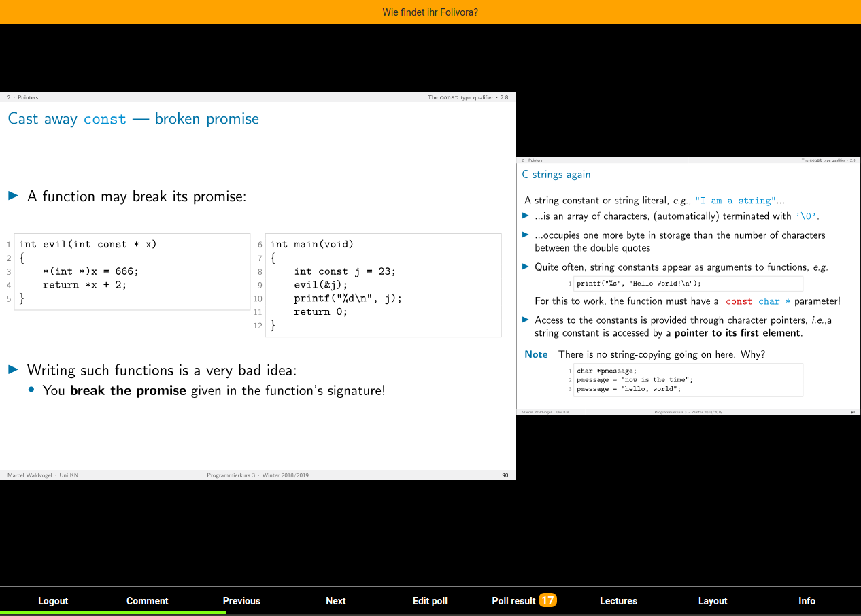Click the triangle bullet before 'Writing such functions'
The height and width of the screenshot is (616, 861).
[x=14, y=370]
